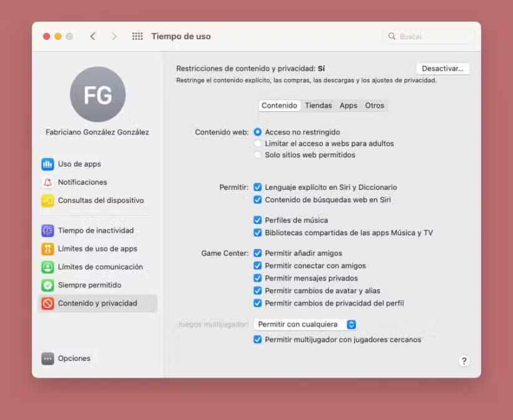Screen dimensions: 513x420
Task: Open the Consultas del dispositivo yellow icon
Action: click(x=48, y=200)
